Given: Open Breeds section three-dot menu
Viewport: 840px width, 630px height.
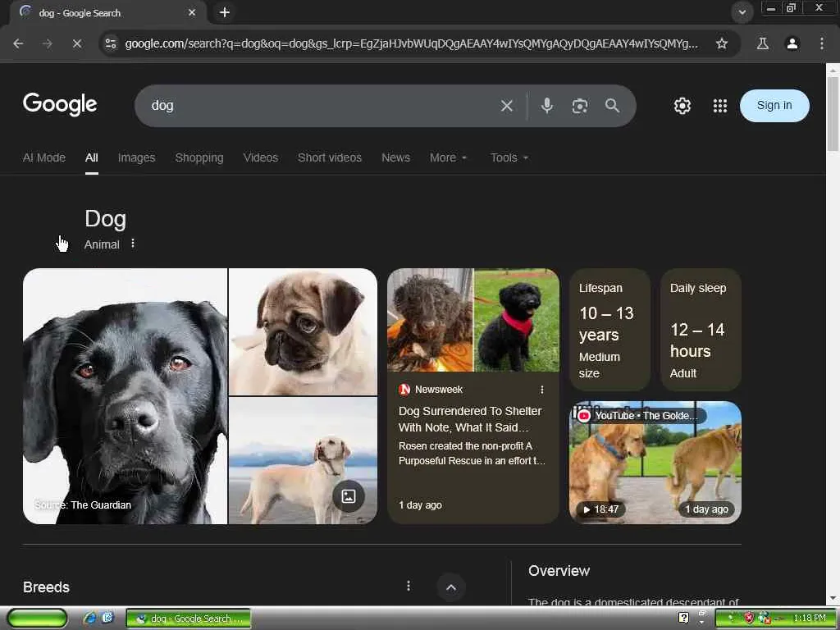Looking at the screenshot, I should [x=409, y=586].
